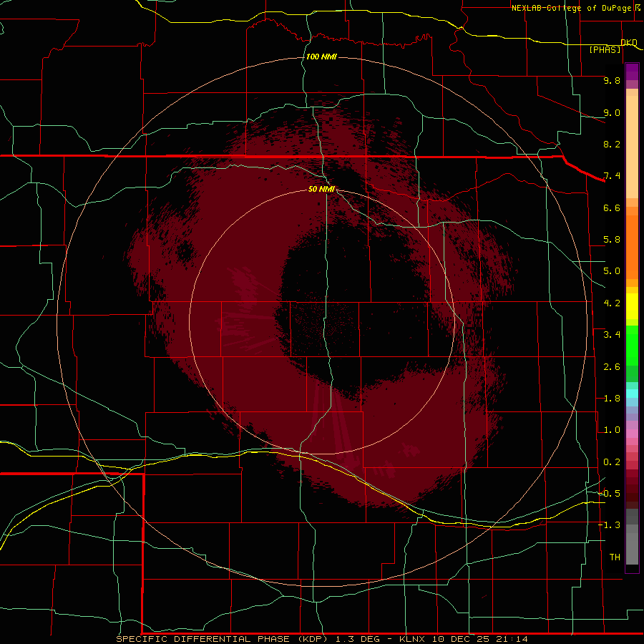Screen dimensions: 644x644
Task: Click the 50 NMI range ring label
Action: tap(321, 189)
